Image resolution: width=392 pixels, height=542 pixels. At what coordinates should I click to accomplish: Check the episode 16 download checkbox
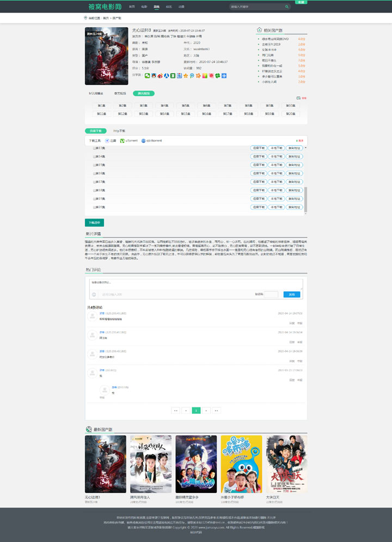(x=94, y=173)
